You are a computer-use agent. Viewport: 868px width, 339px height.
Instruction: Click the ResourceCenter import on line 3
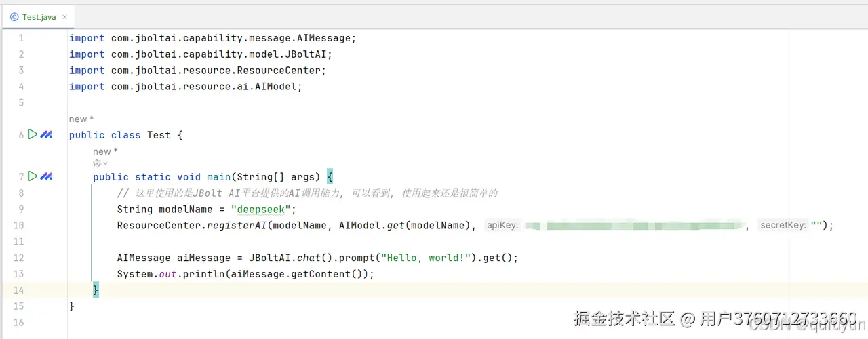(197, 71)
